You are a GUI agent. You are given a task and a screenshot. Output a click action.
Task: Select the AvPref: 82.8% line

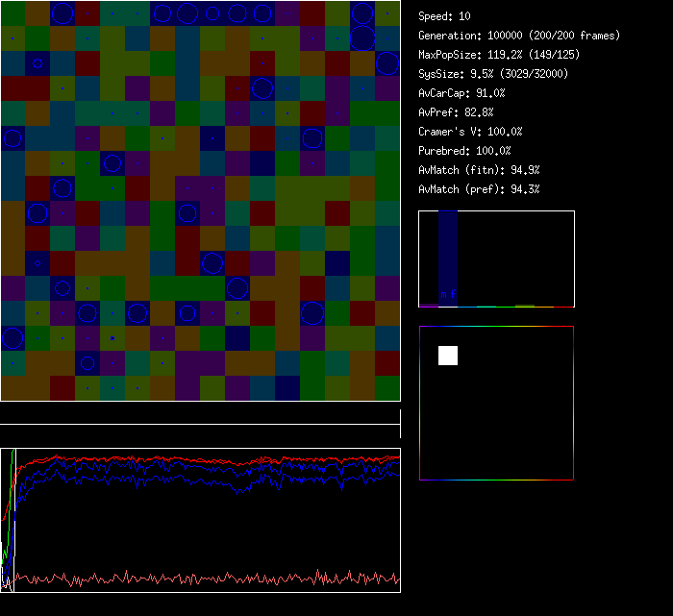[x=456, y=112]
